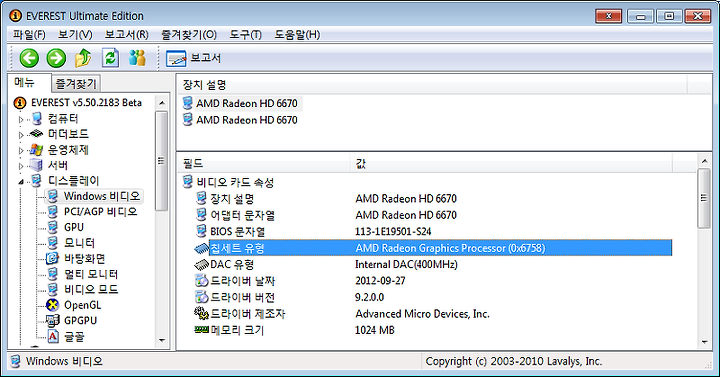Click the 비디오 카드 속성 group header
The height and width of the screenshot is (377, 720).
(235, 182)
